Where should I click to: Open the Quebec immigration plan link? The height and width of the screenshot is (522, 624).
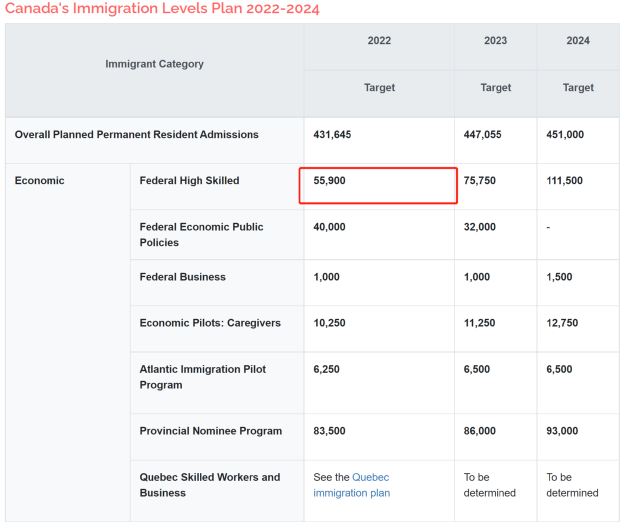(x=351, y=485)
